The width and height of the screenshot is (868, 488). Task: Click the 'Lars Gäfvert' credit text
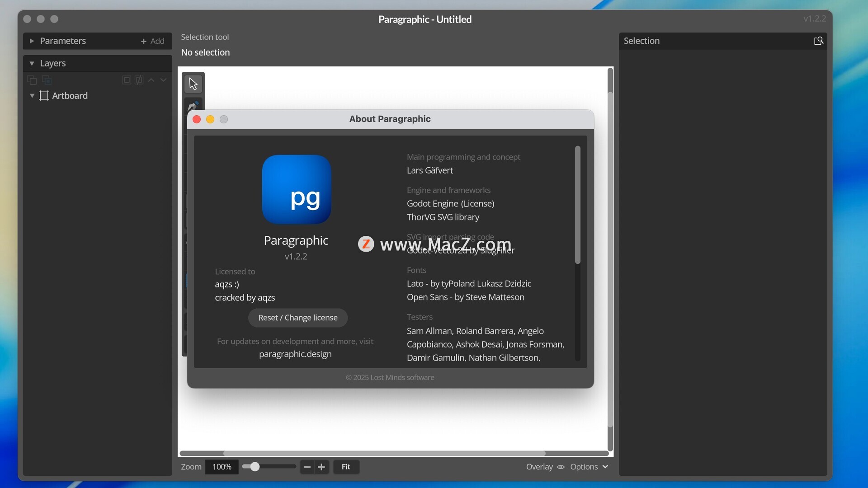point(429,170)
